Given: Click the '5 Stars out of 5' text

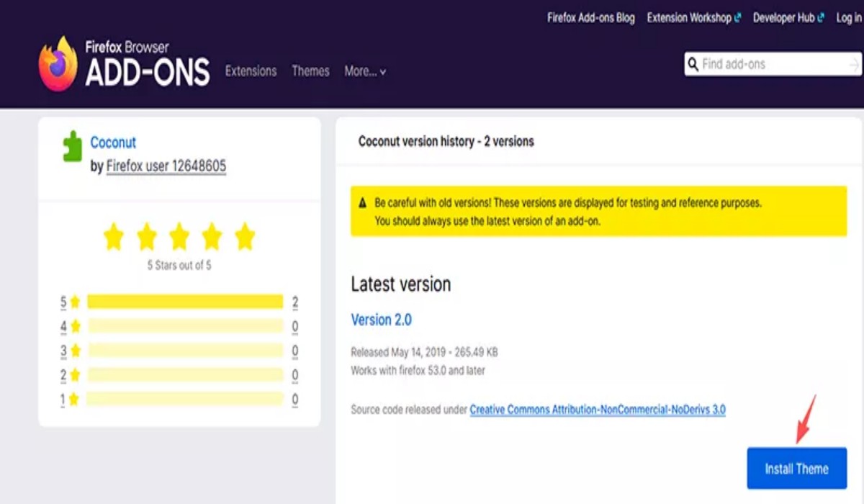Looking at the screenshot, I should click(x=179, y=266).
